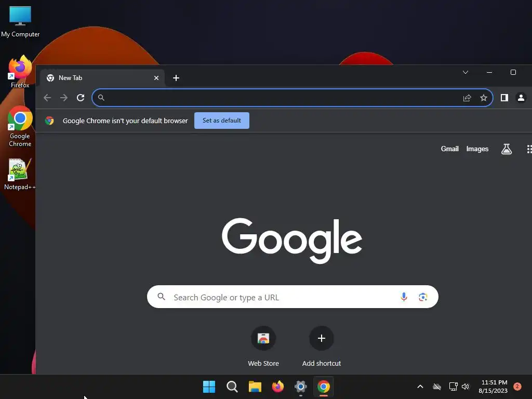Open Gmail link
This screenshot has height=399, width=532.
(x=449, y=149)
